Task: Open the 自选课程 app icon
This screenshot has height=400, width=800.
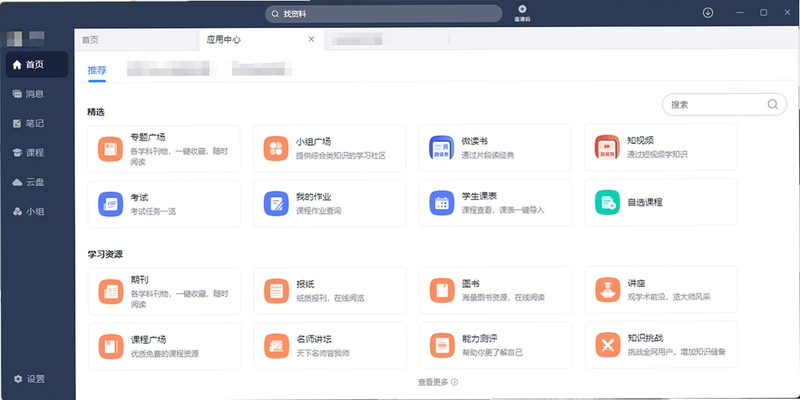Action: (x=607, y=202)
